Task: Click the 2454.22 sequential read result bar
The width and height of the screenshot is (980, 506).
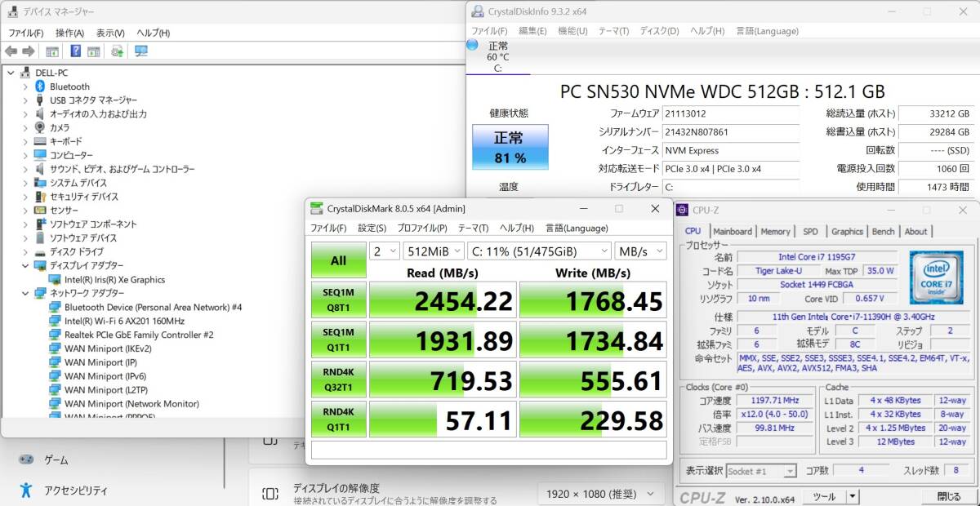Action: 443,300
